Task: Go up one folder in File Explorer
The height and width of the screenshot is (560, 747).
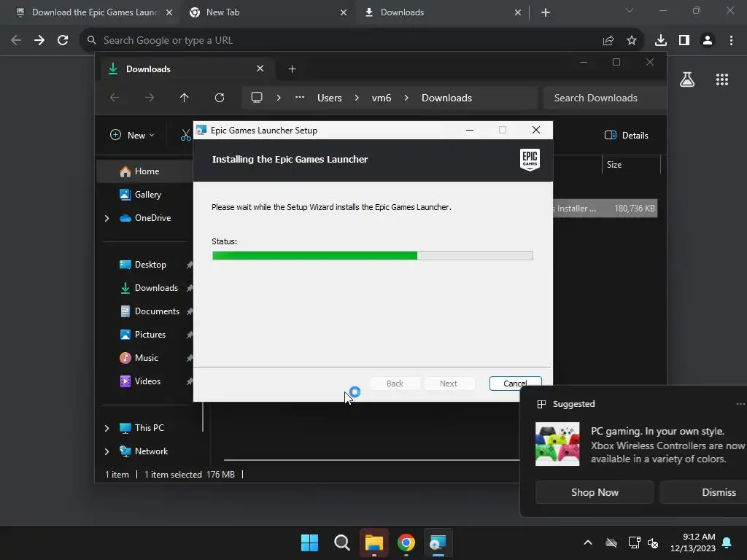Action: [x=184, y=98]
